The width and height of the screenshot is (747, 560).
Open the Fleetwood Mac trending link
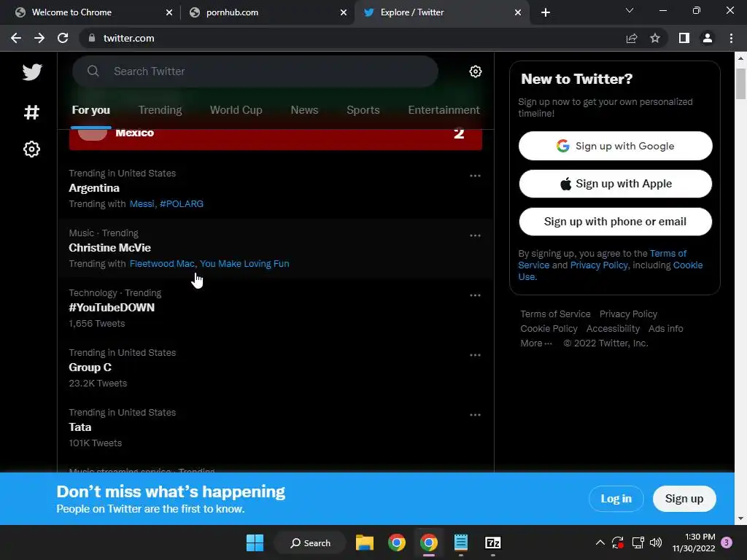[x=162, y=264]
